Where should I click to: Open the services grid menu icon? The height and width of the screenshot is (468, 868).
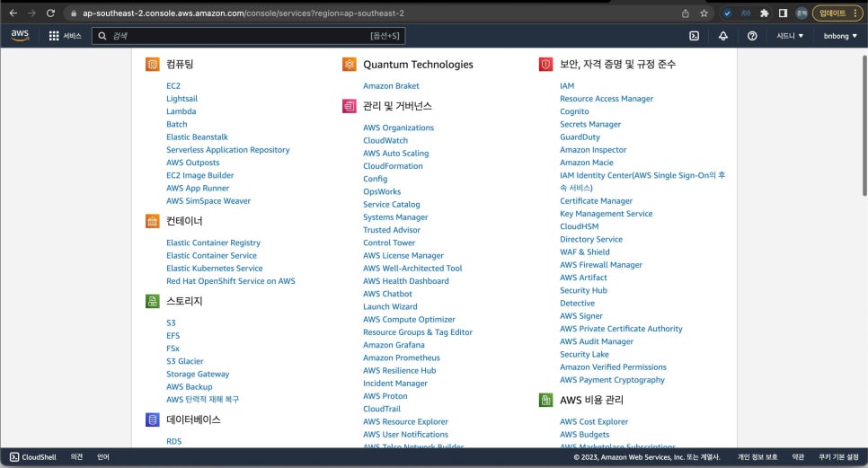click(54, 36)
